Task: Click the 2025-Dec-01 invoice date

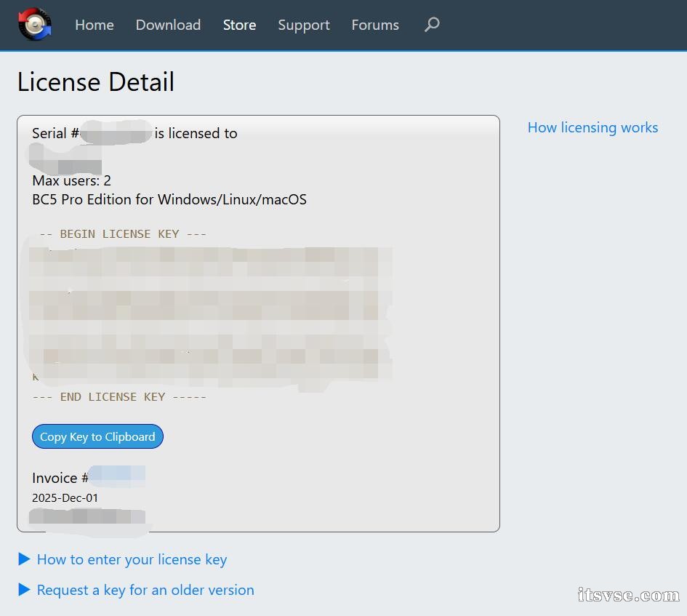Action: [x=65, y=498]
